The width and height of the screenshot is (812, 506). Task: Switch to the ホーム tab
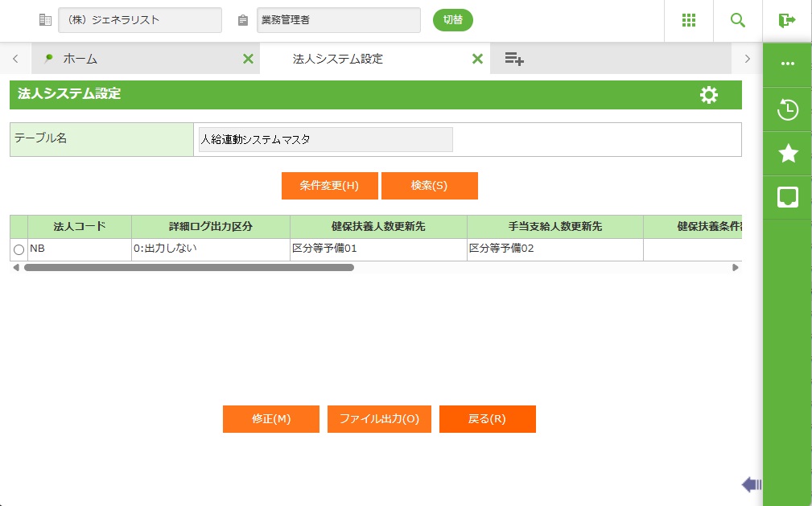point(80,59)
